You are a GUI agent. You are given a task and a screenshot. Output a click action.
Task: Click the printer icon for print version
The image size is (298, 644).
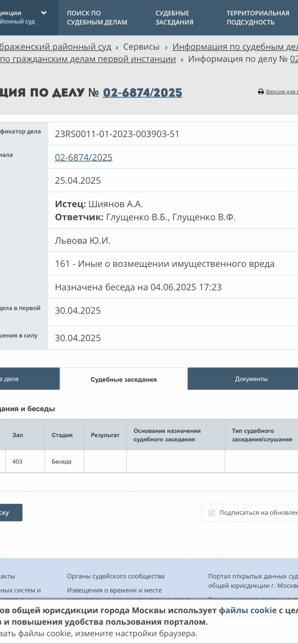click(261, 92)
